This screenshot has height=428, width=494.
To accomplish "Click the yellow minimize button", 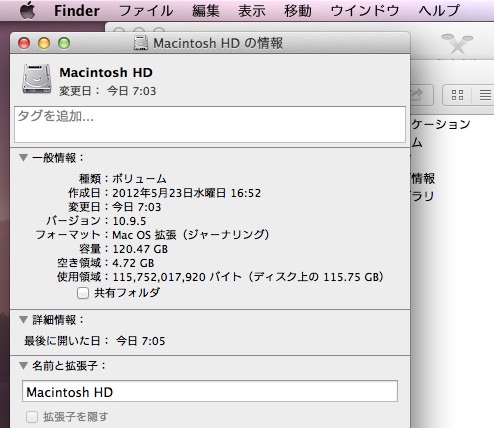I will (x=44, y=43).
